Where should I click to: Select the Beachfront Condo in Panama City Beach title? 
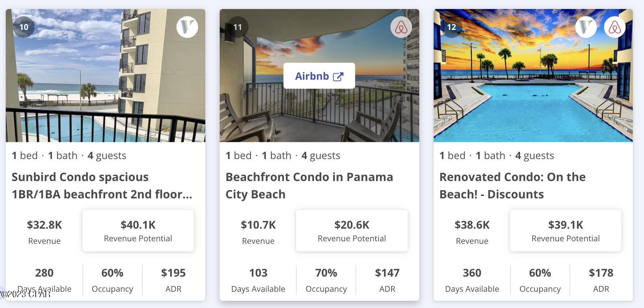[309, 185]
